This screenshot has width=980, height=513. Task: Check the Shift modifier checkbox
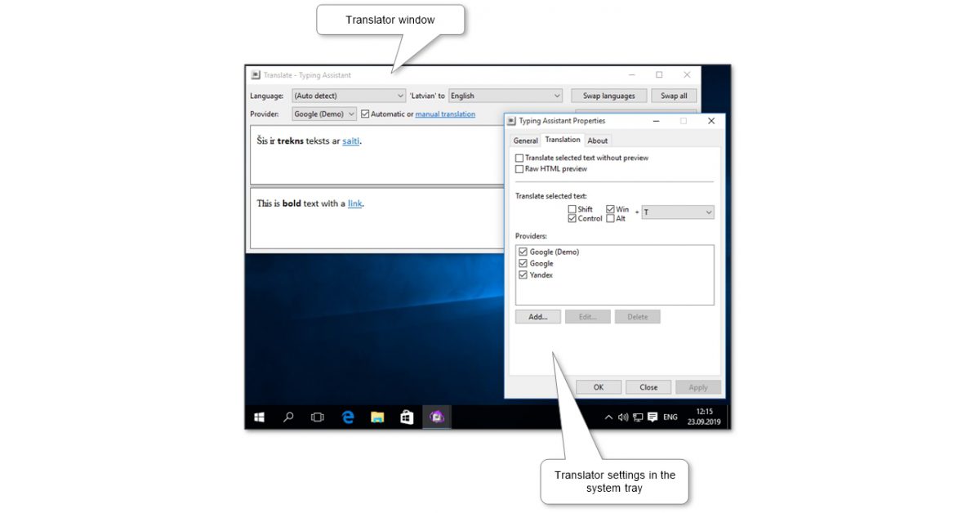click(572, 208)
